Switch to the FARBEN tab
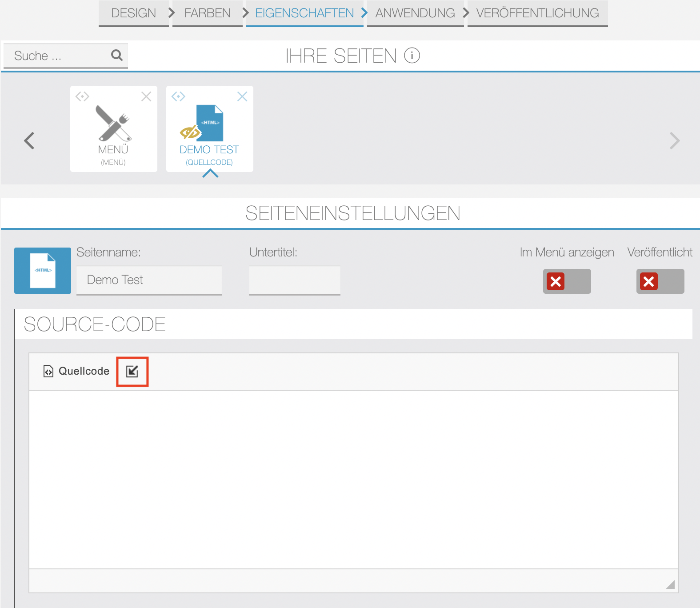This screenshot has width=700, height=608. pos(208,13)
